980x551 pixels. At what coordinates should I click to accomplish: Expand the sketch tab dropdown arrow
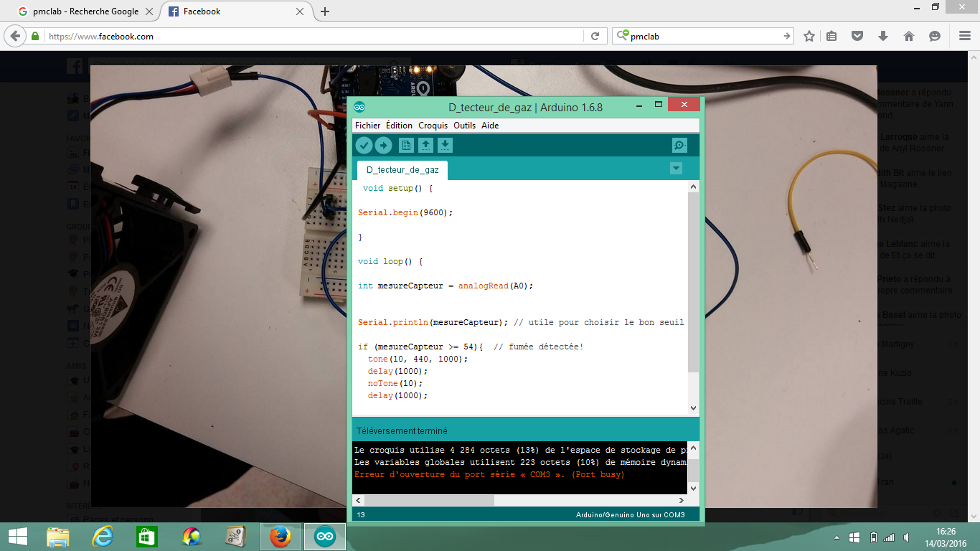click(675, 168)
